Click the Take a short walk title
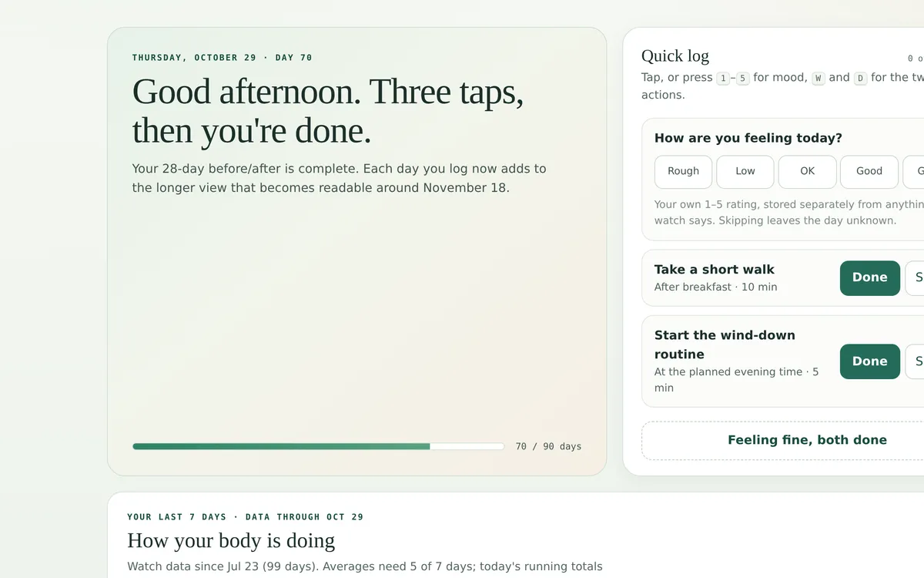924x578 pixels. pyautogui.click(x=715, y=269)
